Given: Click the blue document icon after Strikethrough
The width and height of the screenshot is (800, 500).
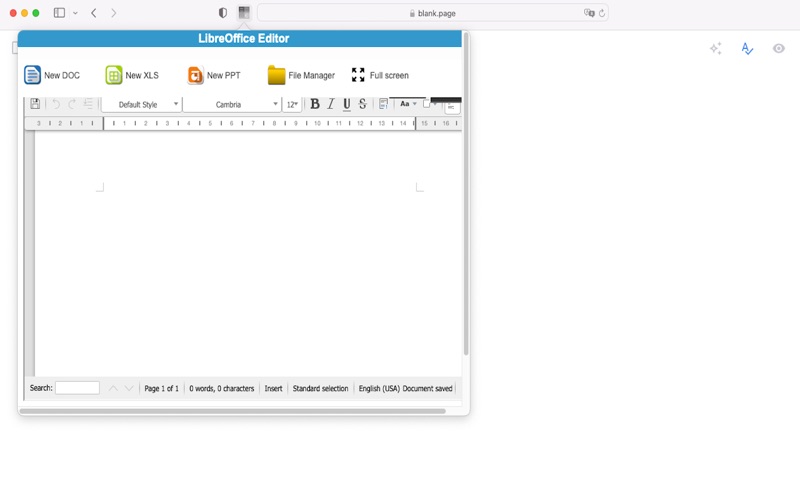Looking at the screenshot, I should [x=383, y=104].
